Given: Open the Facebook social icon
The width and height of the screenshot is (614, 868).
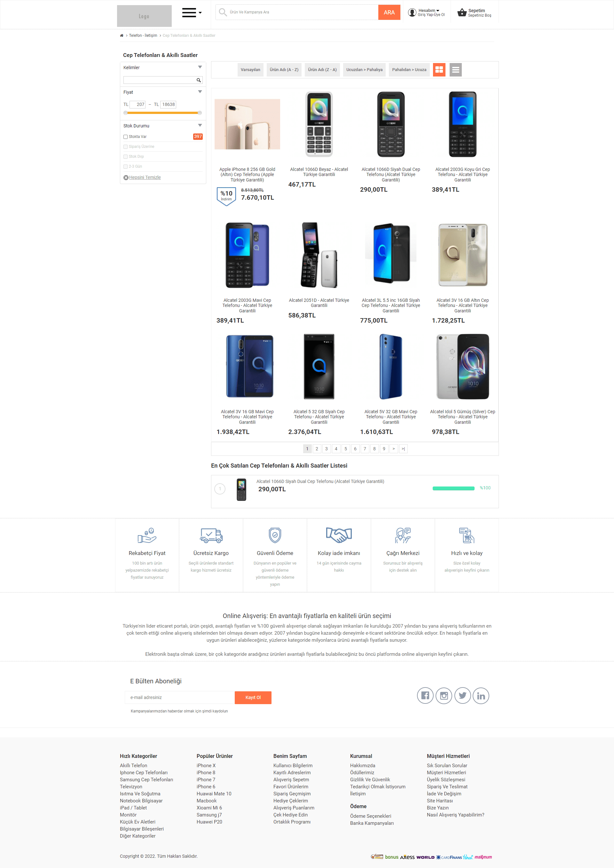Looking at the screenshot, I should (x=425, y=695).
